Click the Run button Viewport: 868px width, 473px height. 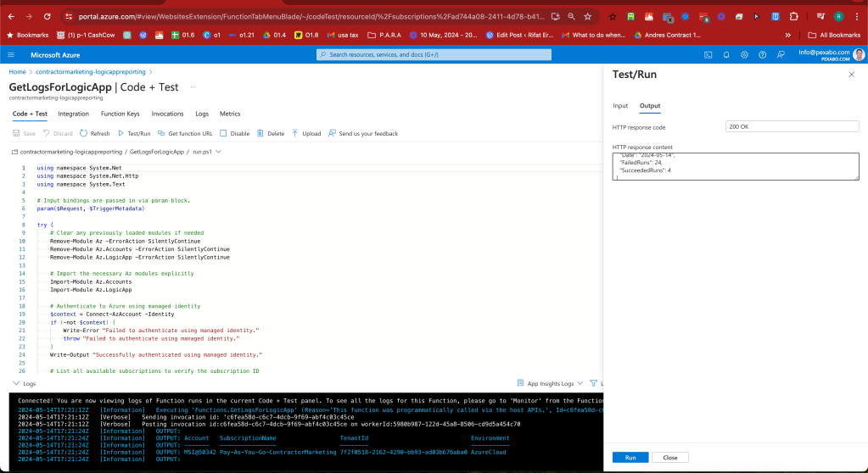point(630,458)
